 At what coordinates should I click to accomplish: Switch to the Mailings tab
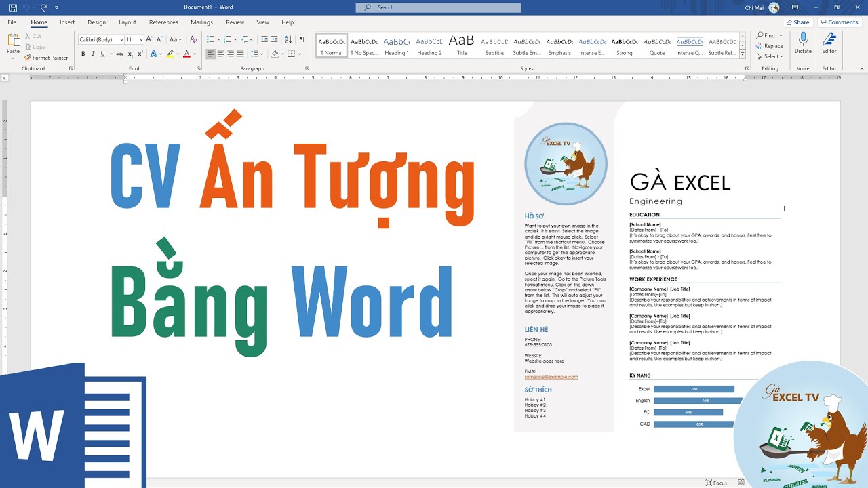[x=201, y=22]
